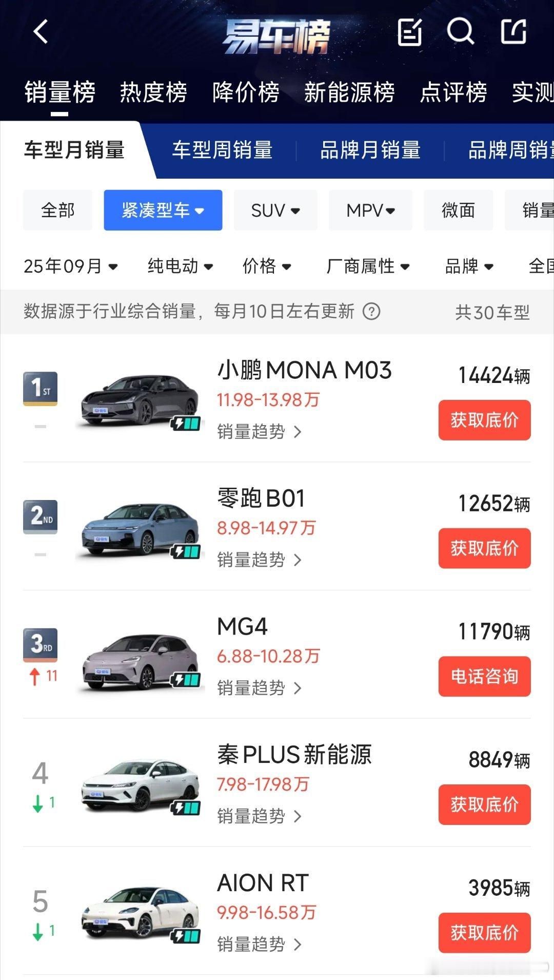Viewport: 554px width, 980px height.
Task: Tap the 2nd place rank badge
Action: coord(40,517)
